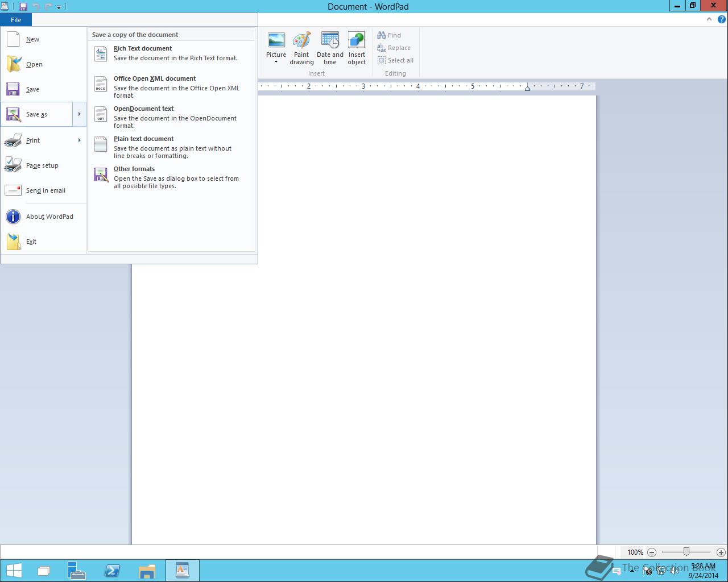Click the Print printer icon
The image size is (728, 582).
click(13, 140)
